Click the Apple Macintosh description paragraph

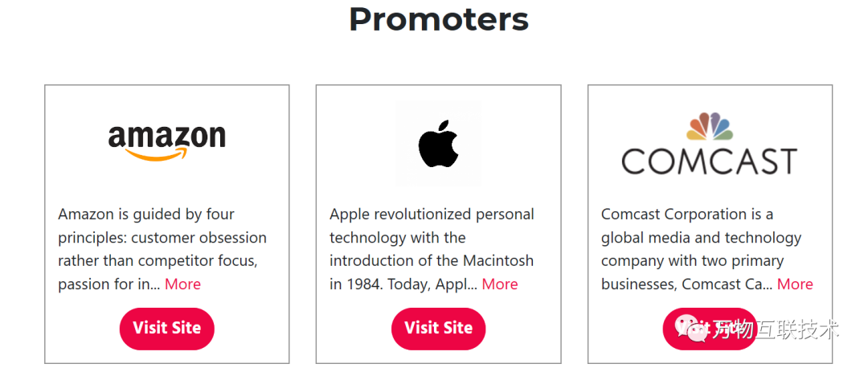(432, 249)
